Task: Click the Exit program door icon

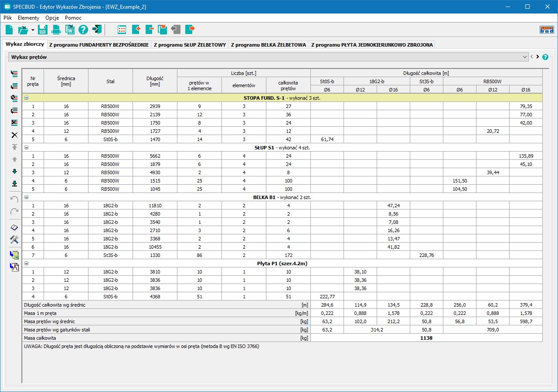Action: [97, 30]
